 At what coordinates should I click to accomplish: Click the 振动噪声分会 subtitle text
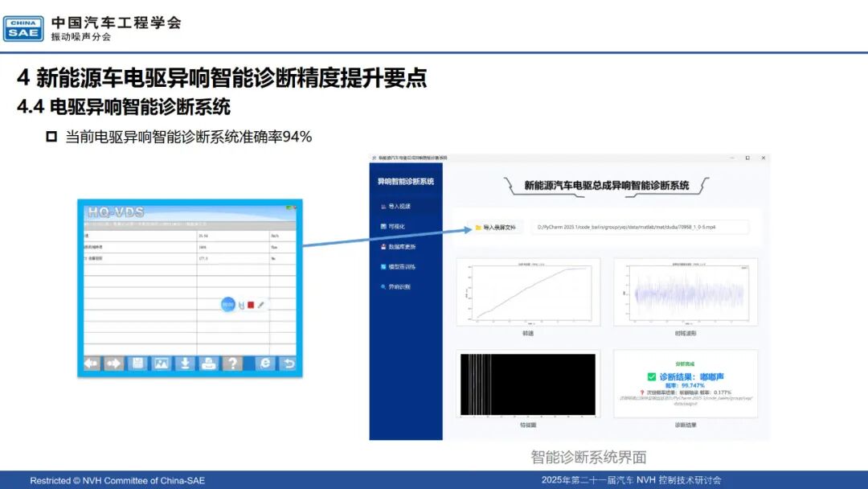coord(81,36)
